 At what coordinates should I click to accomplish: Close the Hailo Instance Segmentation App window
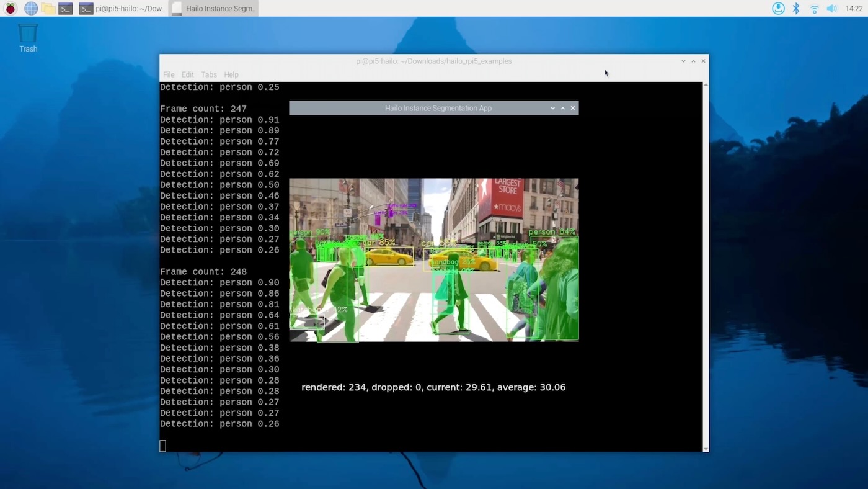(x=573, y=108)
